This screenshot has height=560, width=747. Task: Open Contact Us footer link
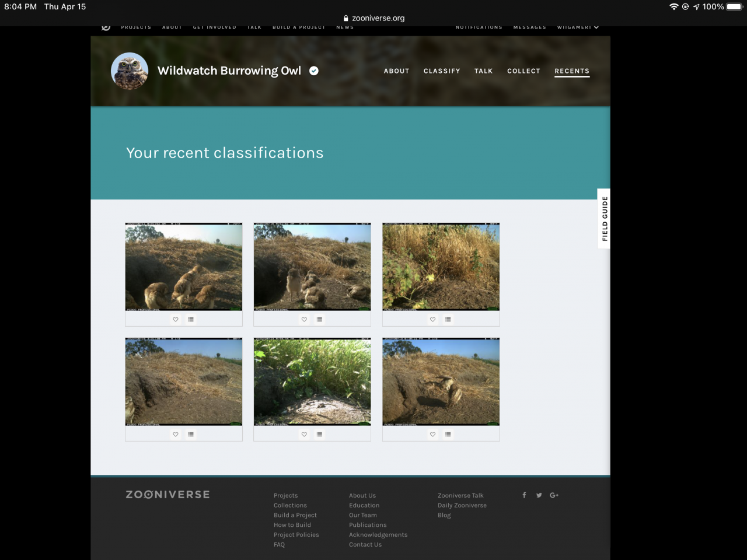pyautogui.click(x=365, y=545)
